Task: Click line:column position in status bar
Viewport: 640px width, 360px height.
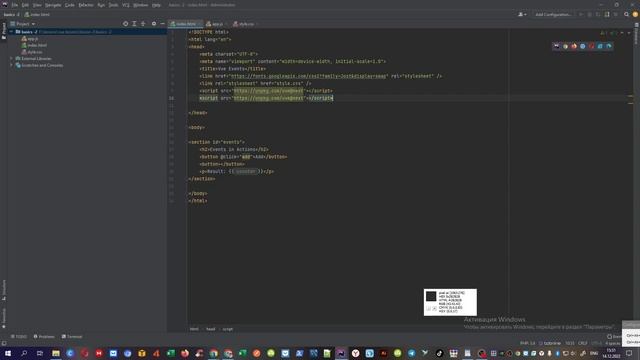Action: point(569,343)
